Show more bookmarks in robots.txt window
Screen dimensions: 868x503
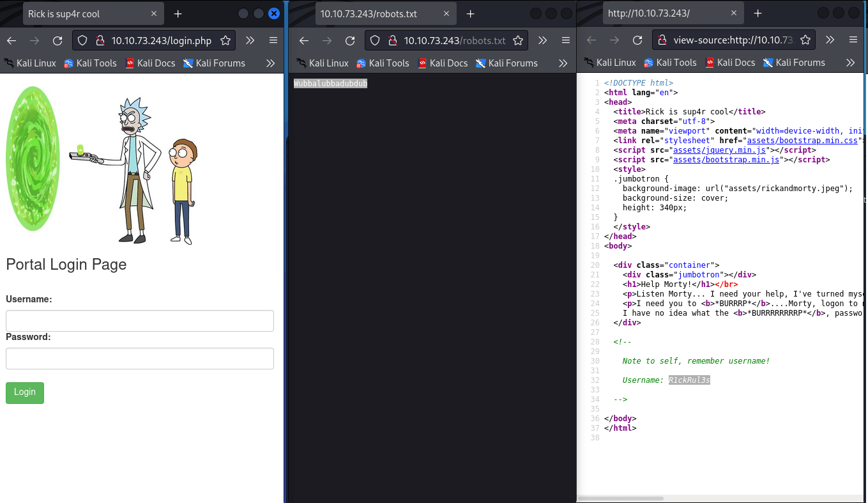[x=563, y=63]
